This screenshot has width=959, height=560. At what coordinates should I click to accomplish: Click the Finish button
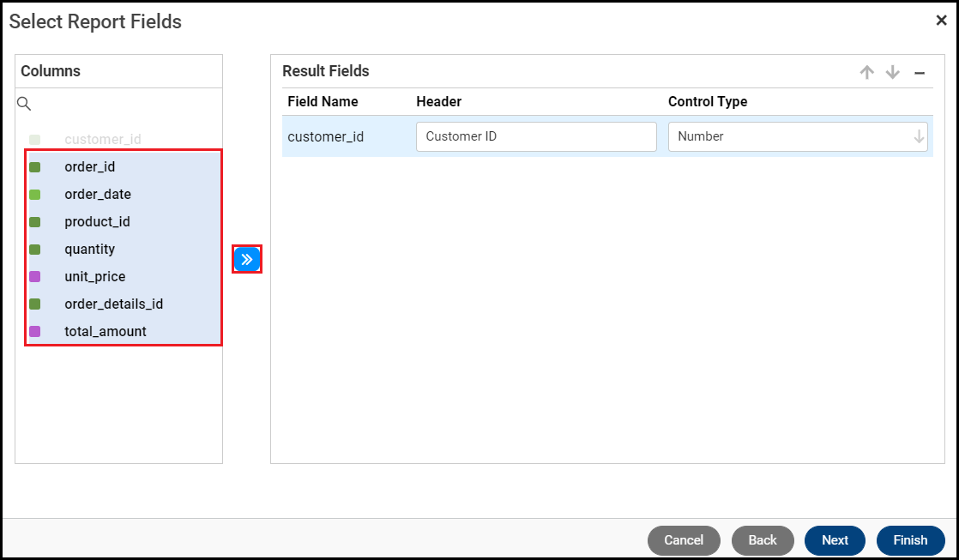910,540
